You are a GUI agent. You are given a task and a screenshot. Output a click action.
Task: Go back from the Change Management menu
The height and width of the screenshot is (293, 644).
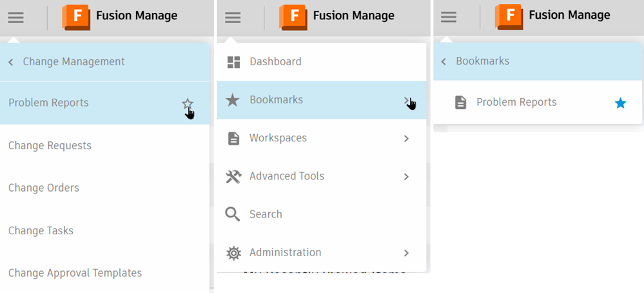pyautogui.click(x=11, y=62)
